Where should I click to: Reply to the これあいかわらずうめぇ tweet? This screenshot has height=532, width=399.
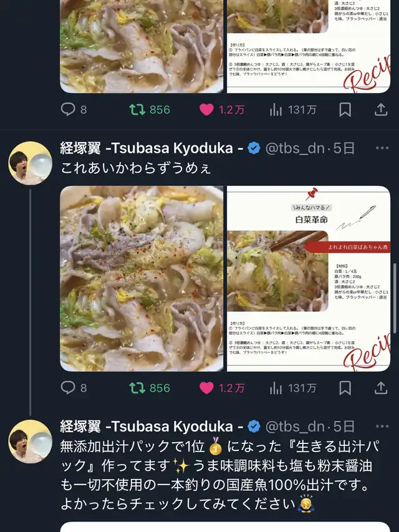(x=74, y=388)
